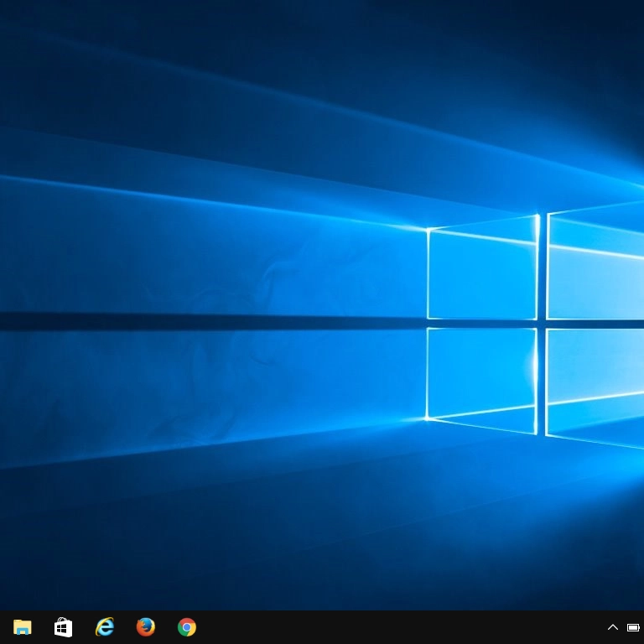Open Internet Explorer from the taskbar
Screen dimensions: 644x644
pos(104,627)
